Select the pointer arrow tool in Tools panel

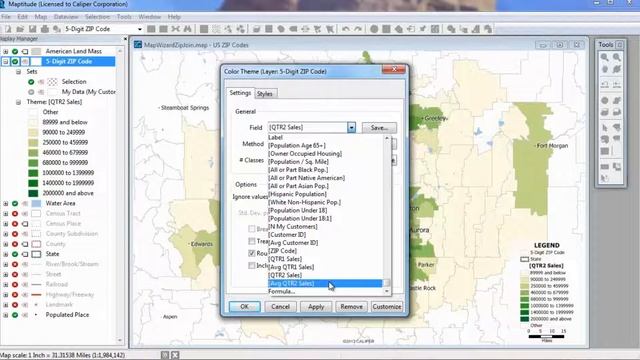(x=604, y=128)
